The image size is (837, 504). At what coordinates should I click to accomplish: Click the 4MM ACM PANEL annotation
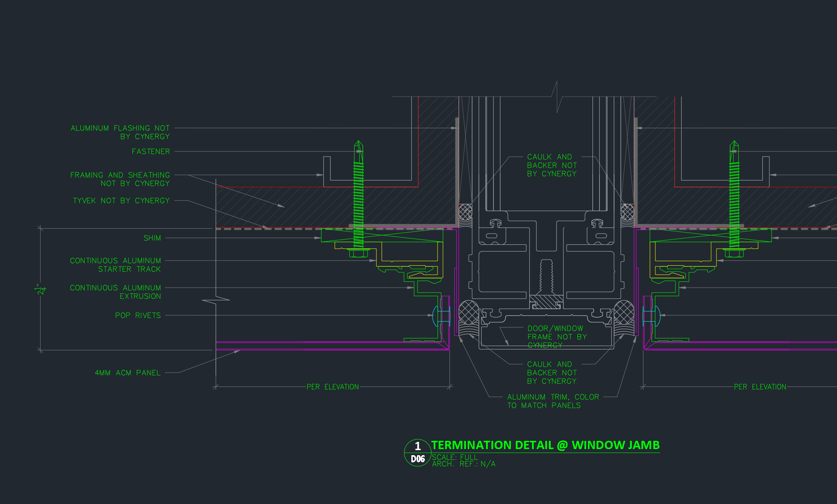point(127,373)
